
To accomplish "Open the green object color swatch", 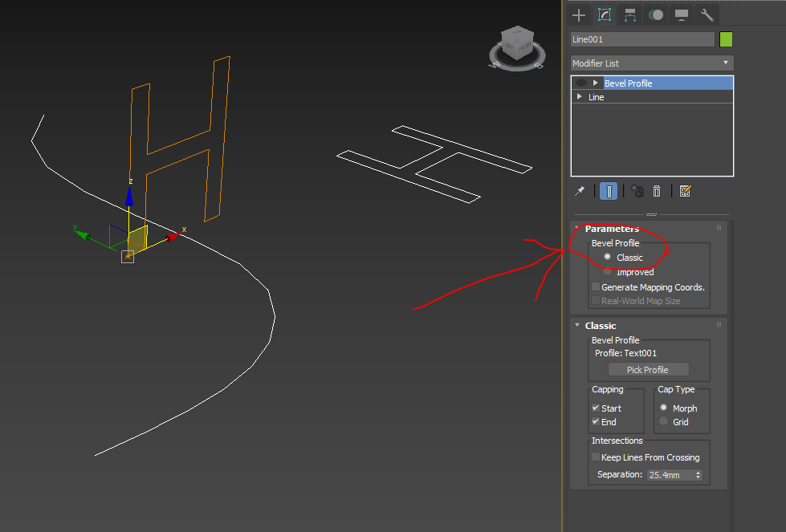I will [726, 39].
